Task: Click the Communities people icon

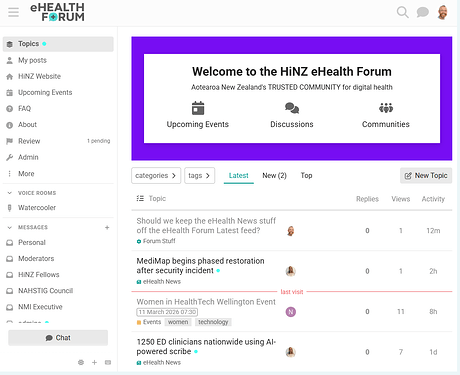Action: click(x=386, y=108)
